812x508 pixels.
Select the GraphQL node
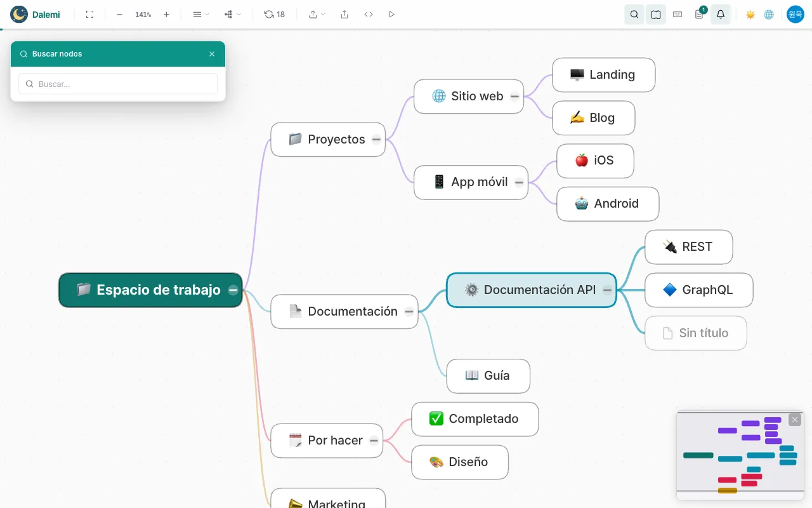[698, 290]
